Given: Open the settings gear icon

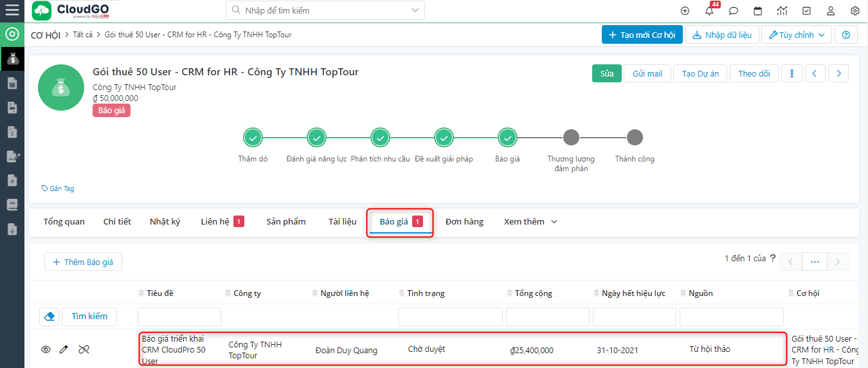Looking at the screenshot, I should 854,11.
